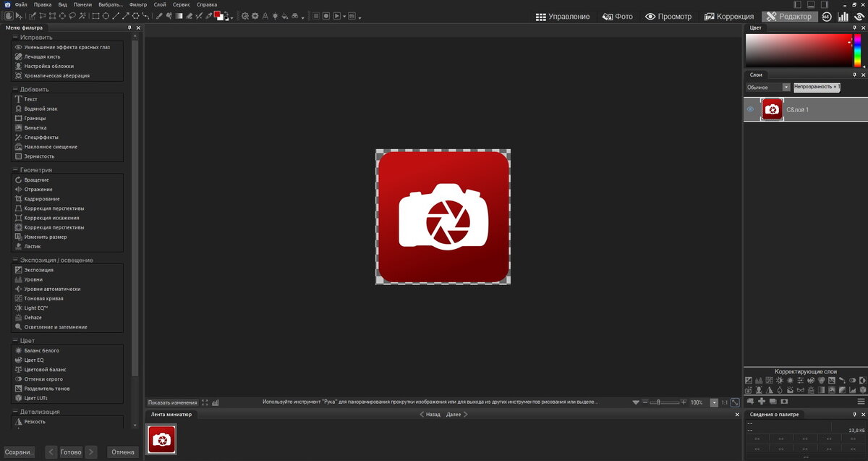This screenshot has height=461, width=868.
Task: Select the magic wand tool
Action: (82, 15)
